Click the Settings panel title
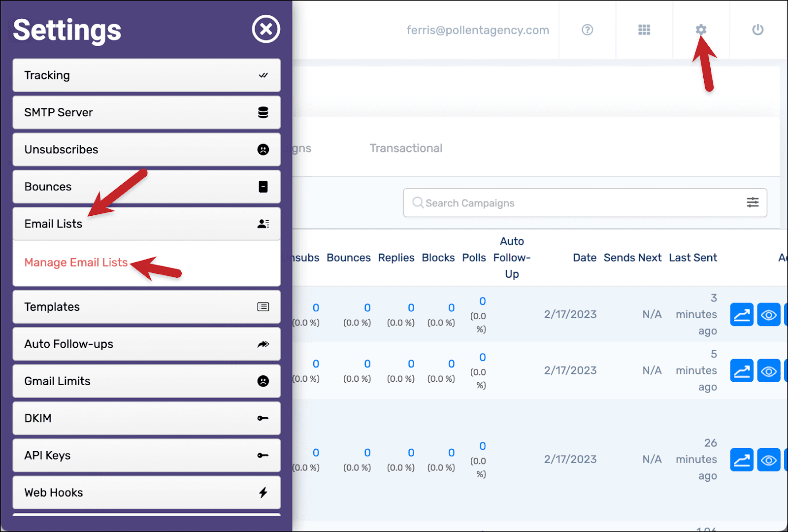 pos(67,31)
